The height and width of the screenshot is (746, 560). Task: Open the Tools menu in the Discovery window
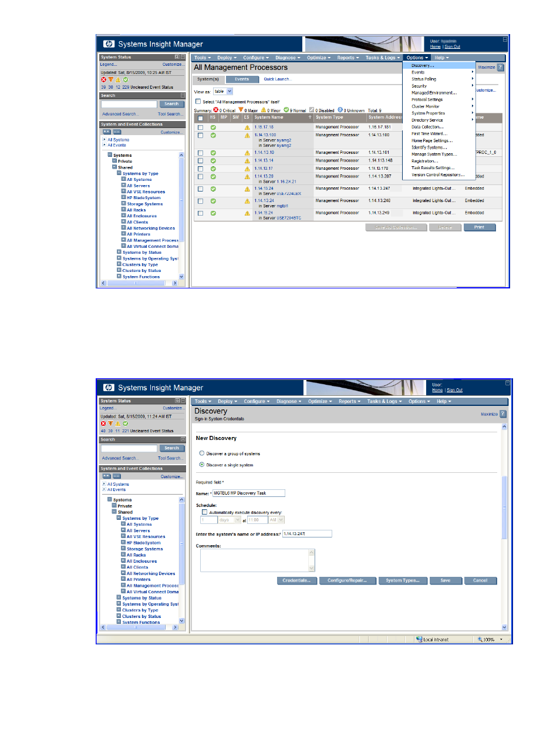pos(203,402)
